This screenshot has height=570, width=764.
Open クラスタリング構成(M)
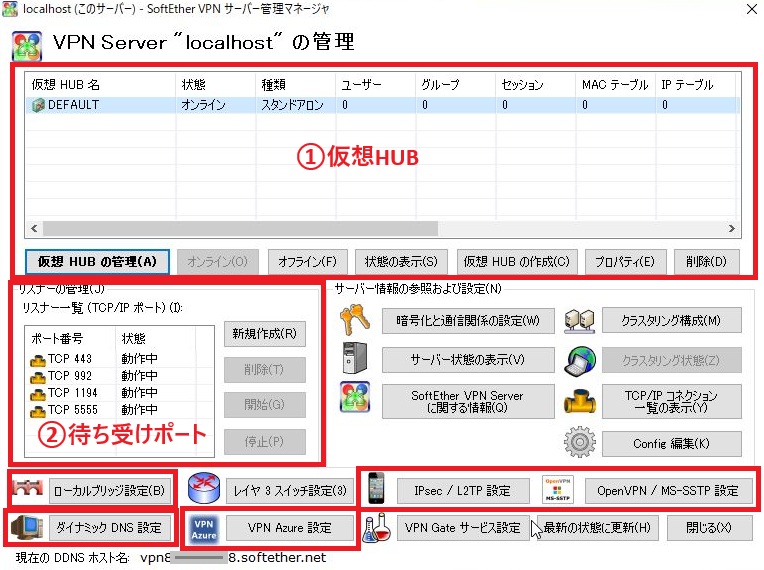(671, 321)
